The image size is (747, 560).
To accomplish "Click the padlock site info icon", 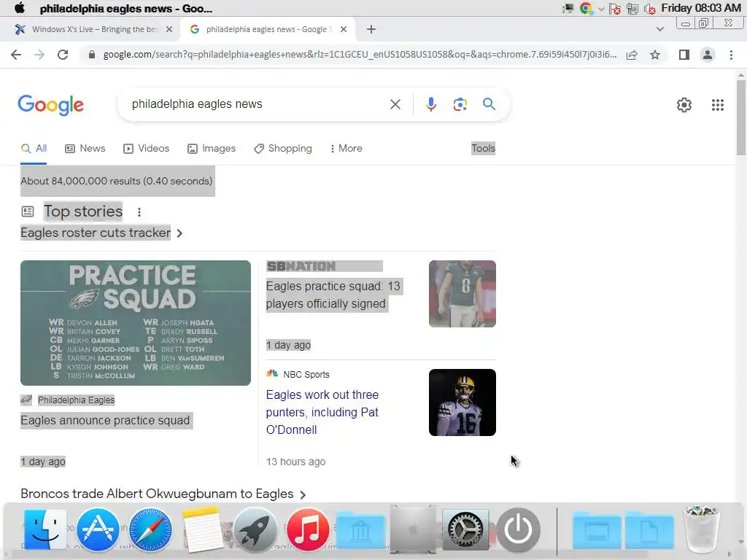I will click(92, 55).
